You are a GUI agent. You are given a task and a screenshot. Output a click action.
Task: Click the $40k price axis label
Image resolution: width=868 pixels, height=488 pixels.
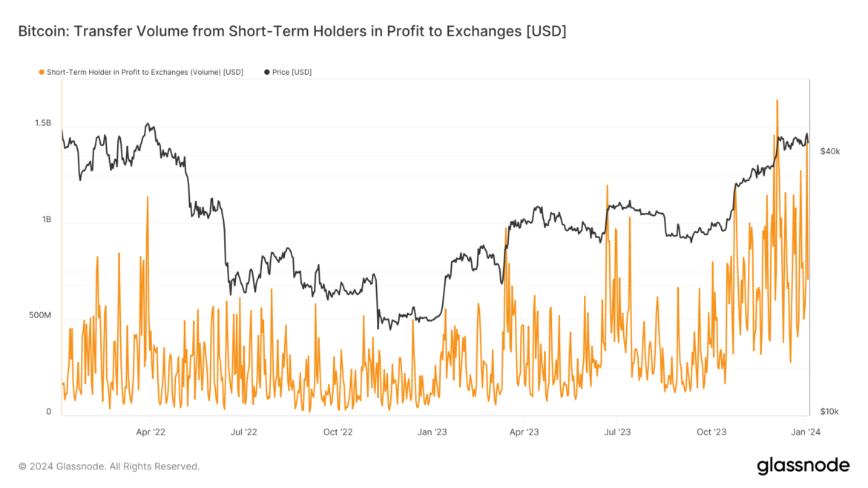click(x=829, y=151)
